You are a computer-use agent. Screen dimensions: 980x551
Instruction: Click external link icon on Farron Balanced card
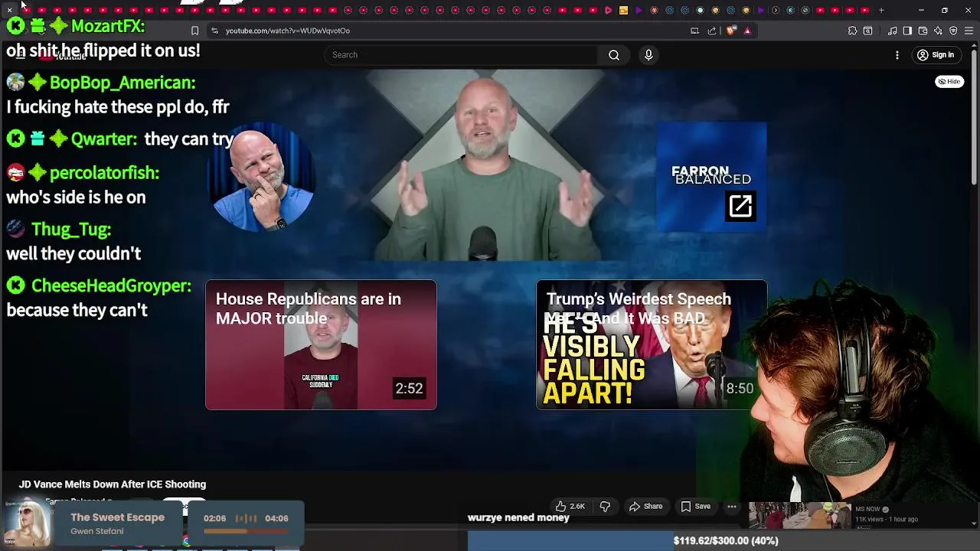(x=740, y=206)
